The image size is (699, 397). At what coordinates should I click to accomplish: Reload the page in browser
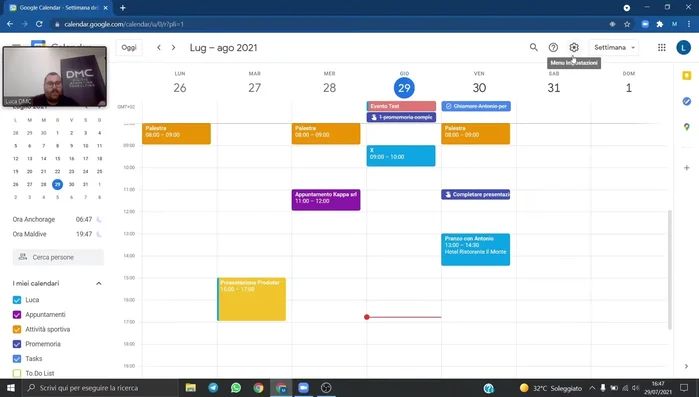(39, 24)
